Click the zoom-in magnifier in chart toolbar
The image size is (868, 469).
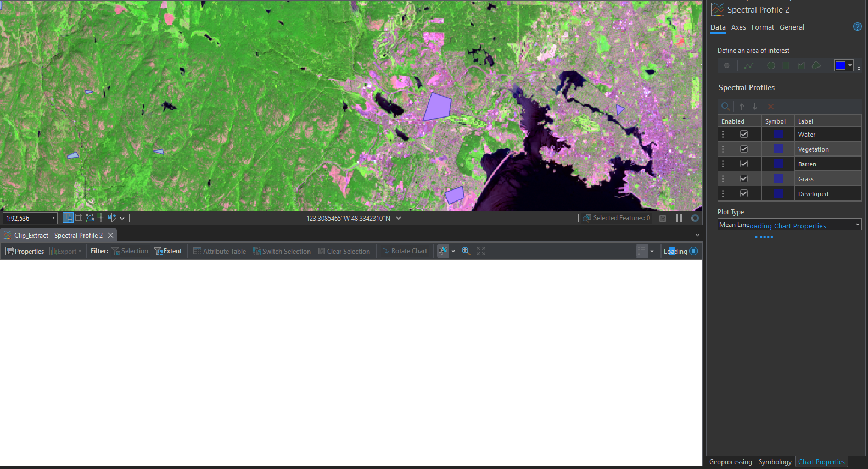click(466, 251)
